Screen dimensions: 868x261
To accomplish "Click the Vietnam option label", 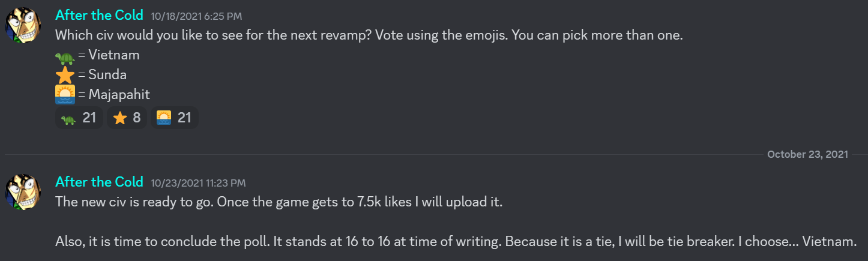I will click(x=113, y=55).
